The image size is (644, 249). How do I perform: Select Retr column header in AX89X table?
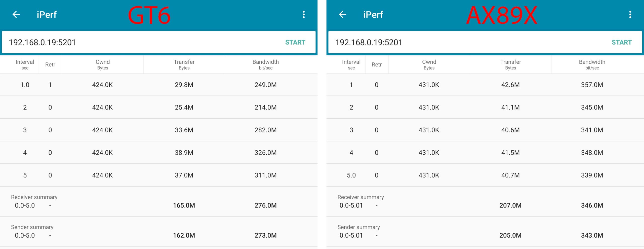(377, 64)
